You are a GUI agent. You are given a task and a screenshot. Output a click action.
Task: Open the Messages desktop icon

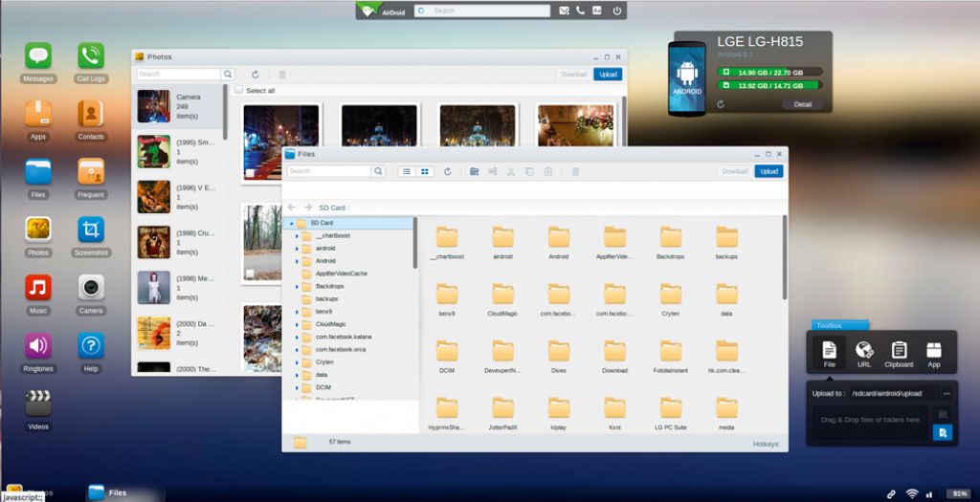pyautogui.click(x=38, y=56)
